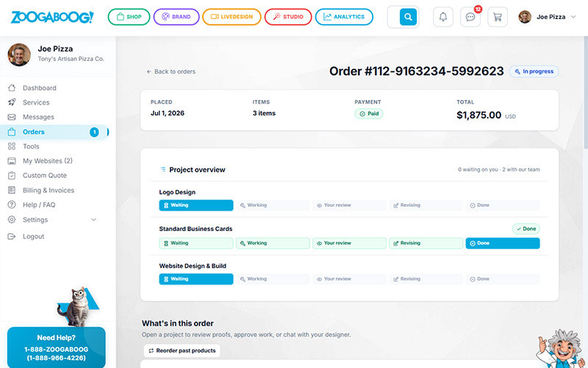Open Services in the sidebar

pos(36,102)
